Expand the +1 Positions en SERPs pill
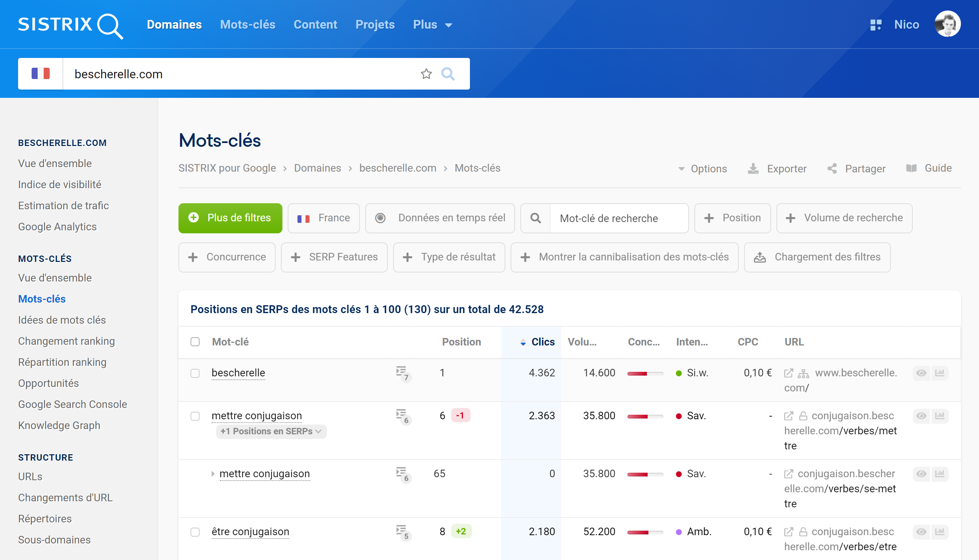The width and height of the screenshot is (979, 560). pyautogui.click(x=271, y=432)
